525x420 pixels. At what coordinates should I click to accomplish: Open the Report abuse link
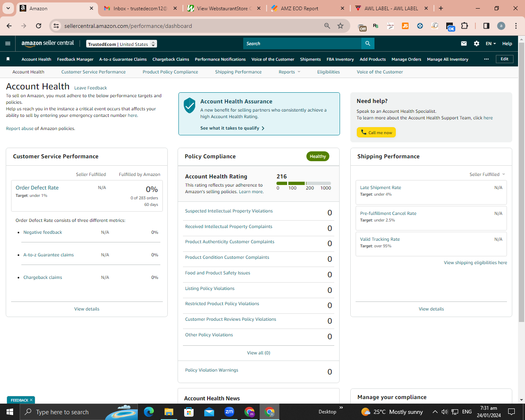(20, 128)
